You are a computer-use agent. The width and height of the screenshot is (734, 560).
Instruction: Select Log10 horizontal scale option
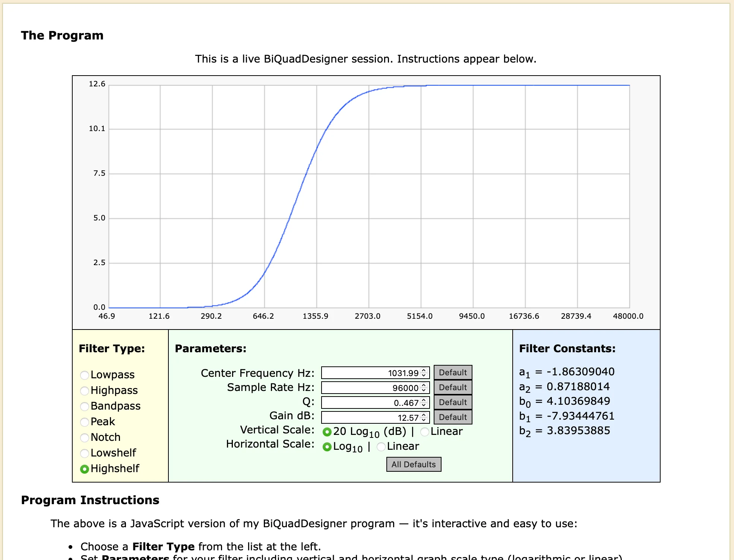pyautogui.click(x=327, y=447)
